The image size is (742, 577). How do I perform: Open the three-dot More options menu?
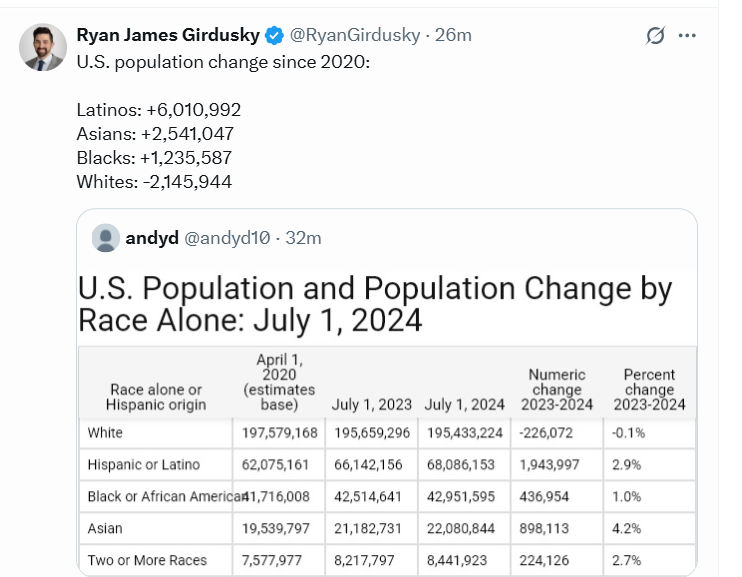tap(687, 36)
